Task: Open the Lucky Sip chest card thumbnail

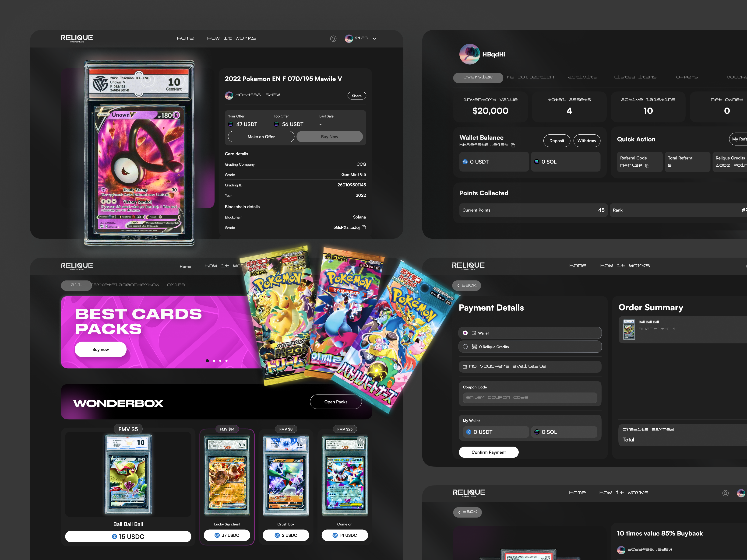Action: click(x=227, y=476)
